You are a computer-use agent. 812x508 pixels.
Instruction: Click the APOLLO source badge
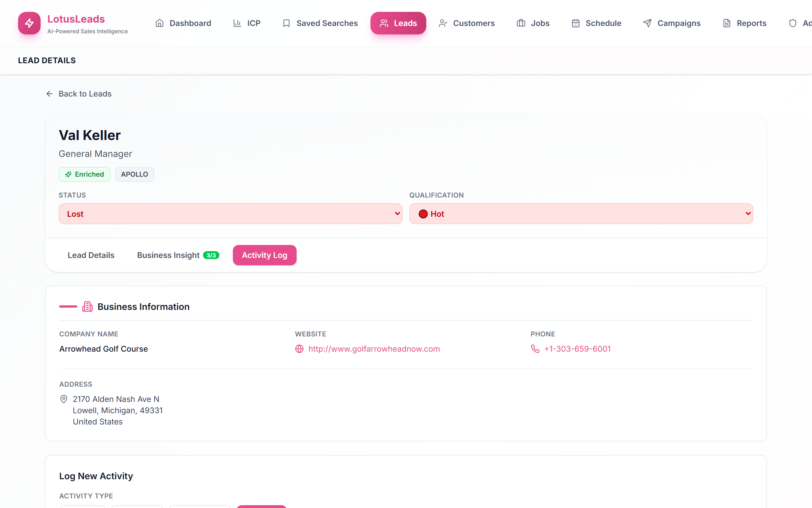click(134, 174)
